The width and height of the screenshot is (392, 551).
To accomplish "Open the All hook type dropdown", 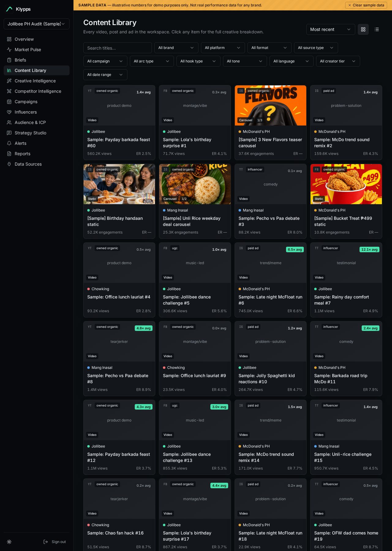I will (198, 61).
